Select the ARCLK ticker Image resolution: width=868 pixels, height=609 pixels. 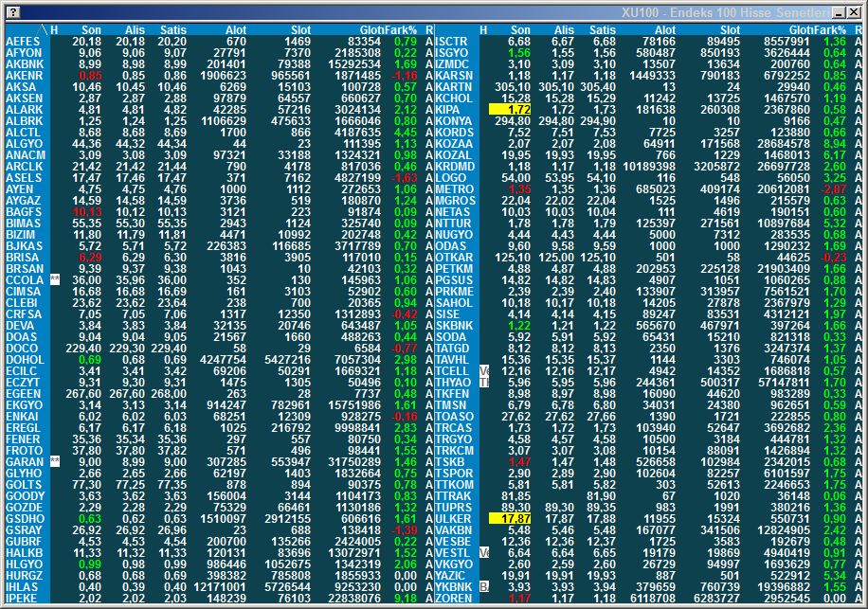[24, 167]
